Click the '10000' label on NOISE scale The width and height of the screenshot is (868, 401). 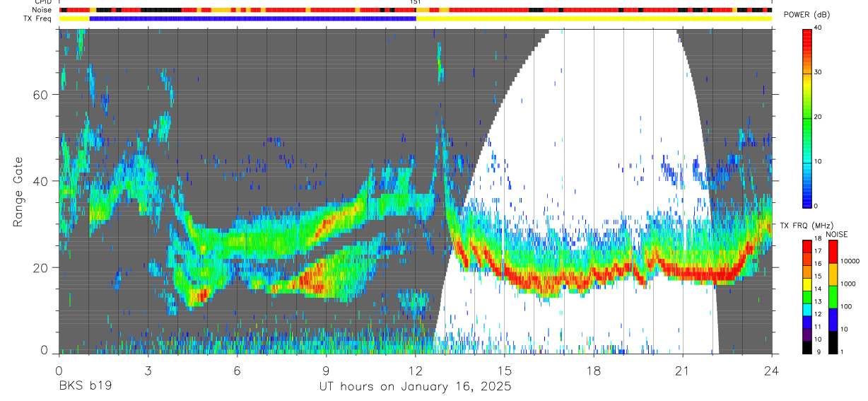[849, 261]
